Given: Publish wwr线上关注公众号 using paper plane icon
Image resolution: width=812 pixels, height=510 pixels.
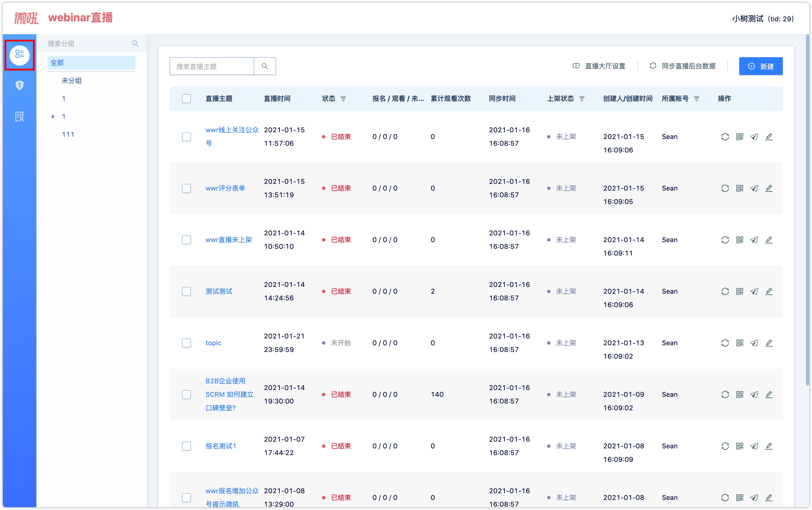Looking at the screenshot, I should pos(754,137).
